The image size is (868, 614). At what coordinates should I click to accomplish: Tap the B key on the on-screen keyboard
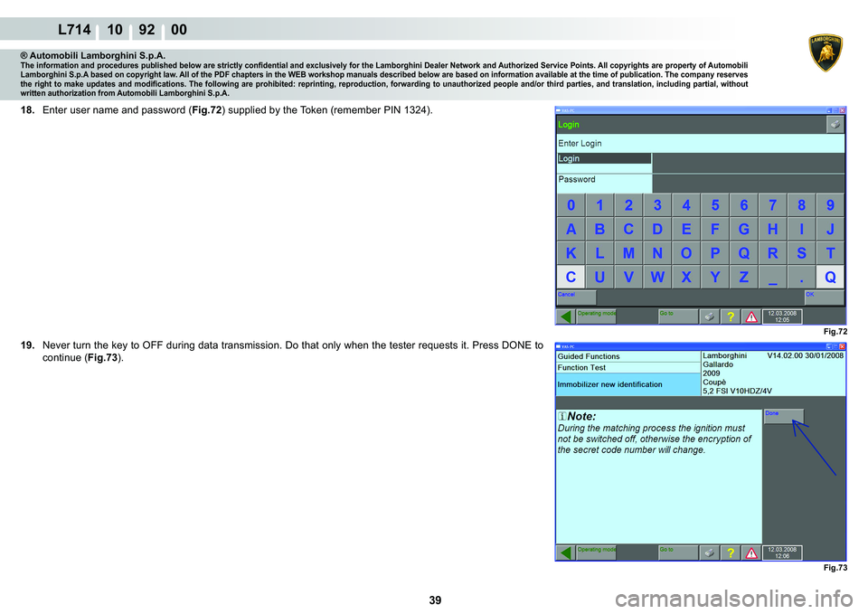599,229
